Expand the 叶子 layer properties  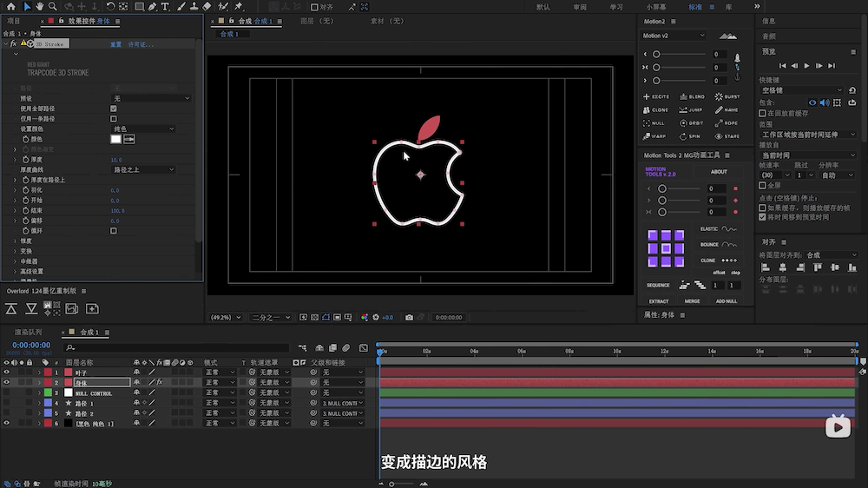point(39,373)
